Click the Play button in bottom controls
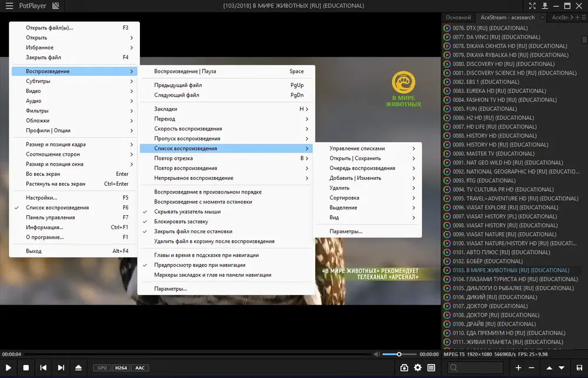 click(8, 368)
